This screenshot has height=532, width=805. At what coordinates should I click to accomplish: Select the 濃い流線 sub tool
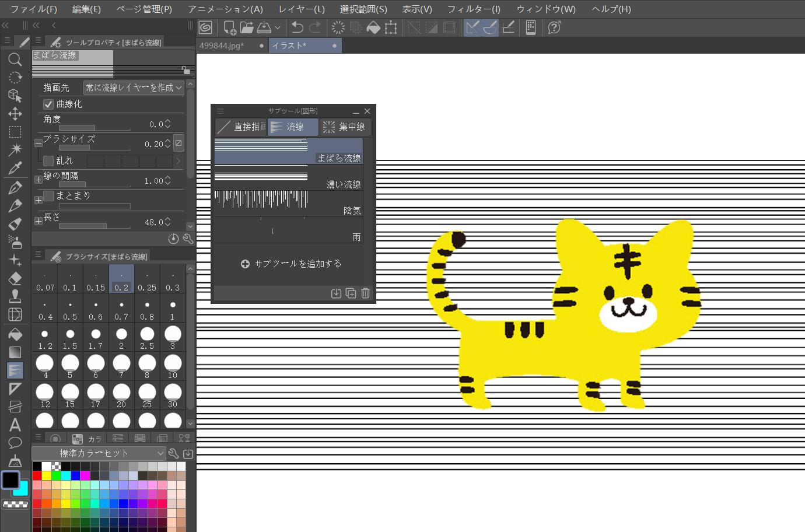pyautogui.click(x=289, y=177)
